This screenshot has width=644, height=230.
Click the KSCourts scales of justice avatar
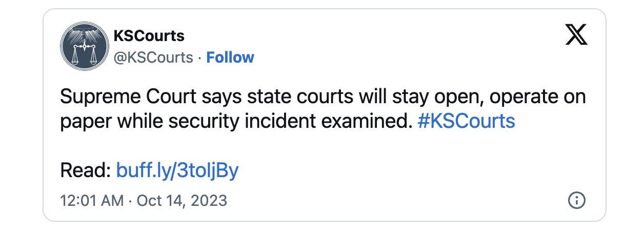click(83, 46)
